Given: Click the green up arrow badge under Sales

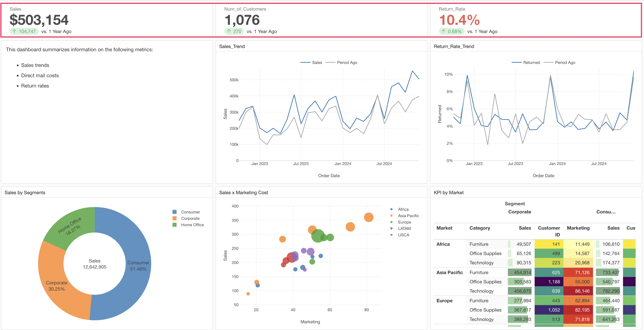Looking at the screenshot, I should pos(24,31).
